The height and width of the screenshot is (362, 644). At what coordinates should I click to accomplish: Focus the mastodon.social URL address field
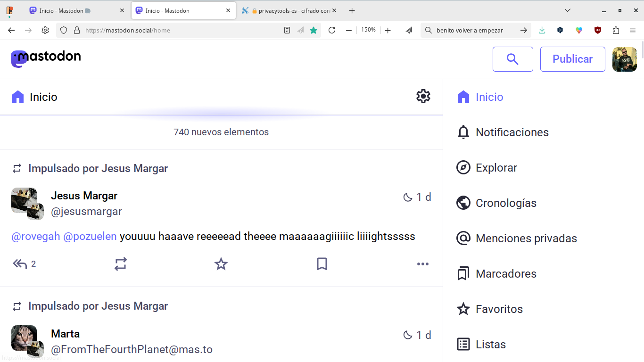coord(182,30)
